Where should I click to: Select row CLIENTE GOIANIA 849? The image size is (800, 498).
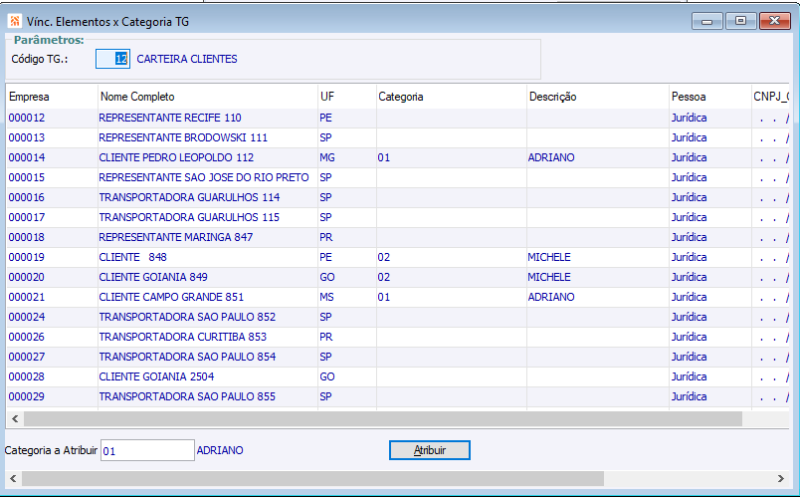pos(398,277)
